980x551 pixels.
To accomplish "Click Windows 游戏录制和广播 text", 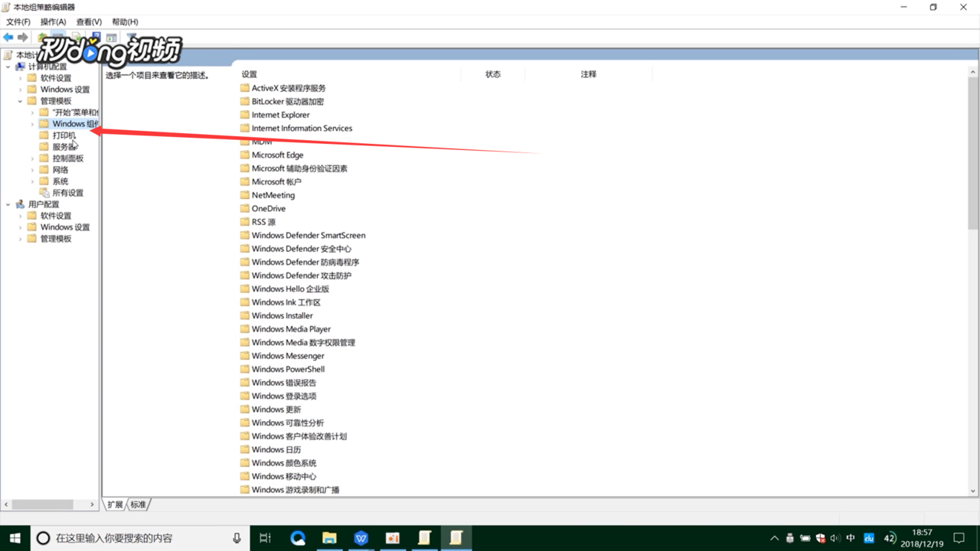I will (296, 490).
